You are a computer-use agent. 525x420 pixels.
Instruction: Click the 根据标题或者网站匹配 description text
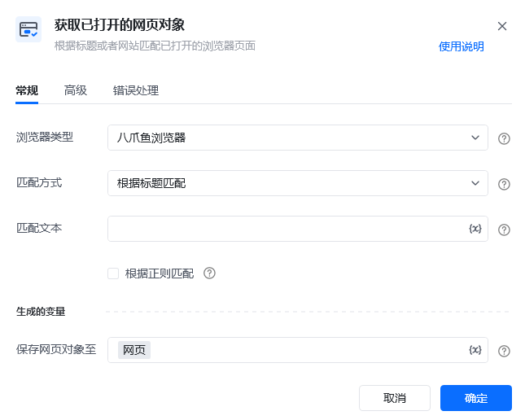point(155,46)
